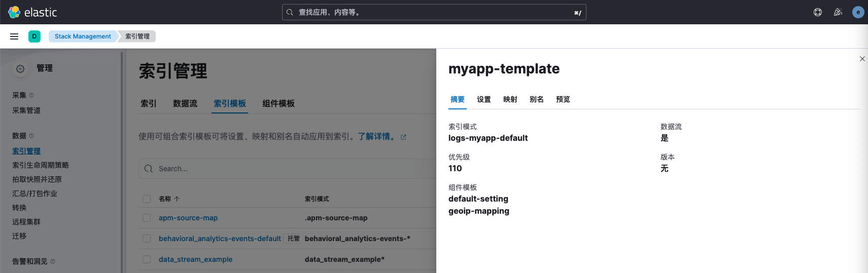Click the Elastic logo
Viewport: 868px width, 273px height.
33,12
